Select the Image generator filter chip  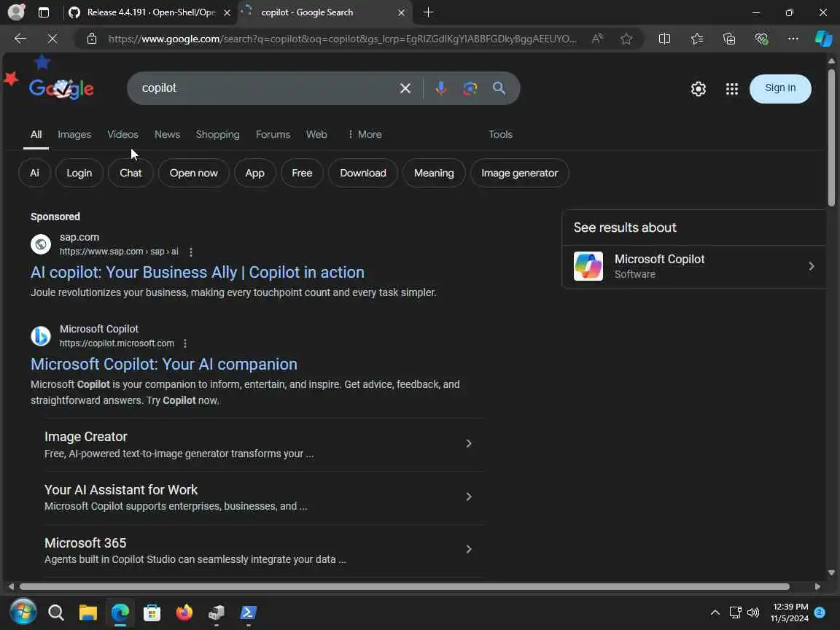(x=520, y=173)
